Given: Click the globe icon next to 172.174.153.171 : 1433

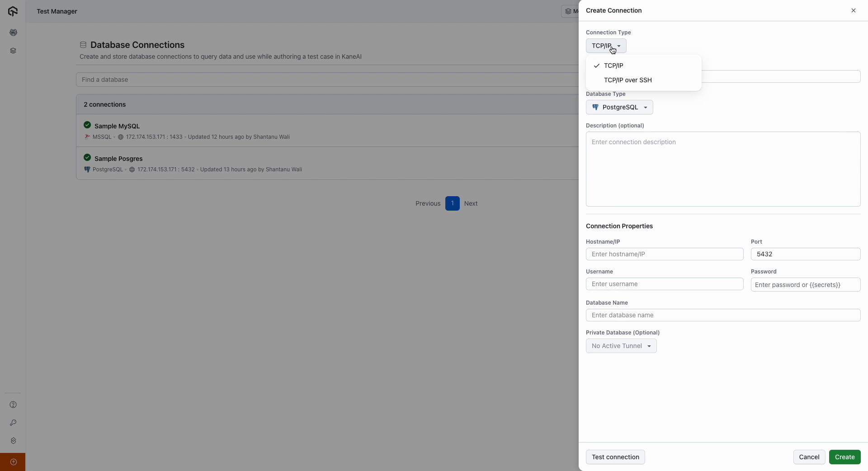Looking at the screenshot, I should (121, 137).
